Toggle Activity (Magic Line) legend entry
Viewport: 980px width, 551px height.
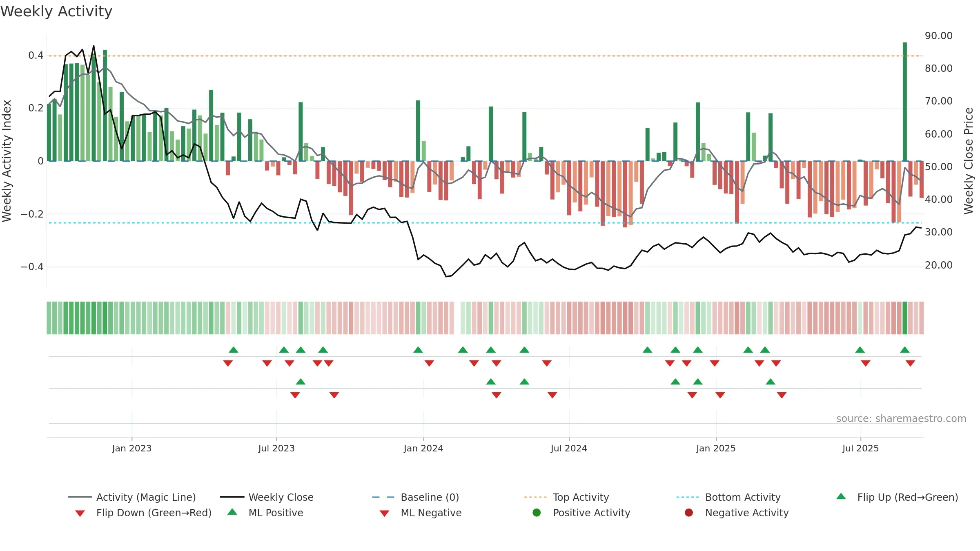click(x=132, y=497)
